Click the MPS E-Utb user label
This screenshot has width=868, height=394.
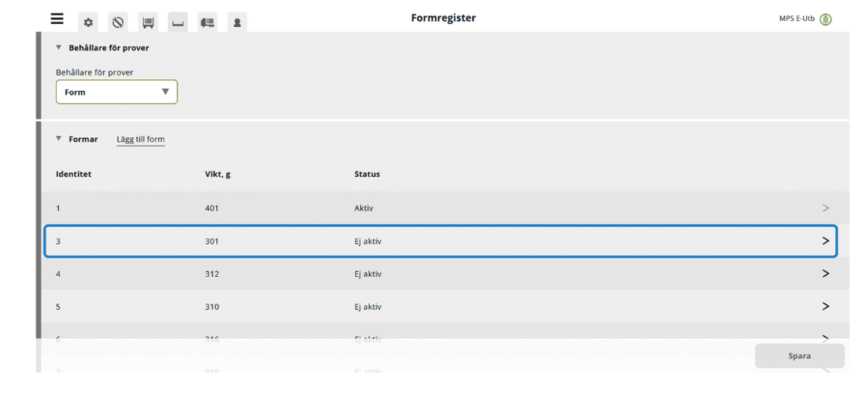[x=797, y=19]
